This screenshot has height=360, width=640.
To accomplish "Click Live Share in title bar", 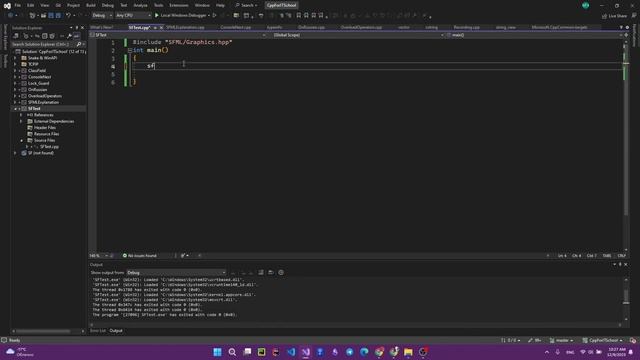I will click(614, 16).
